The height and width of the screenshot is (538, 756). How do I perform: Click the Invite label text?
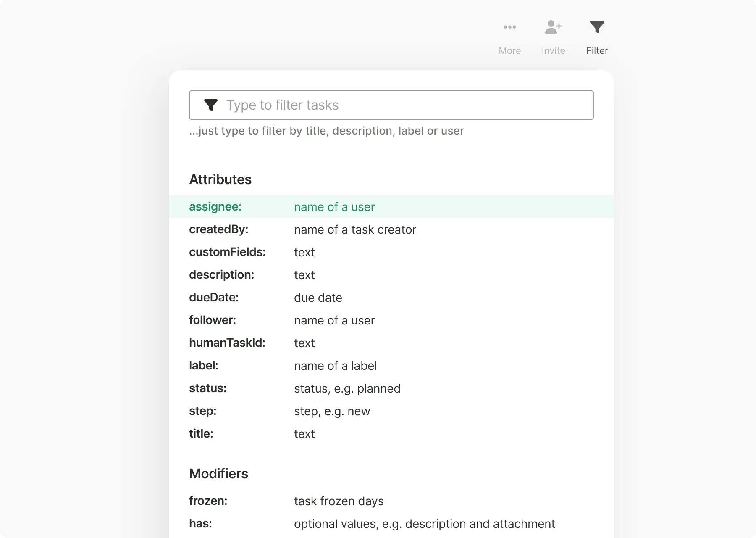[553, 51]
